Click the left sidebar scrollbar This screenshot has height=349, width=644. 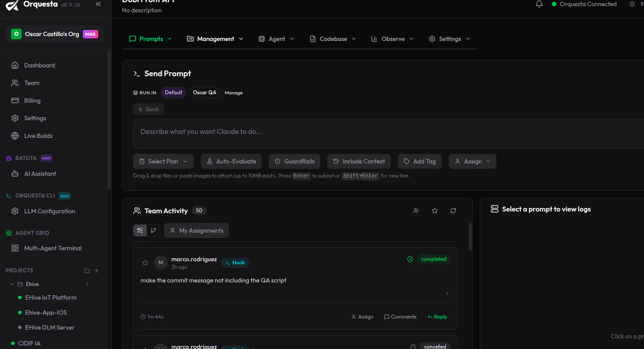(109, 119)
